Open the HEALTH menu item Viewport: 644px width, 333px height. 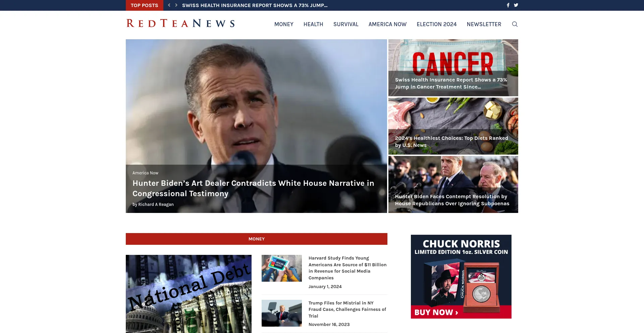pyautogui.click(x=313, y=24)
